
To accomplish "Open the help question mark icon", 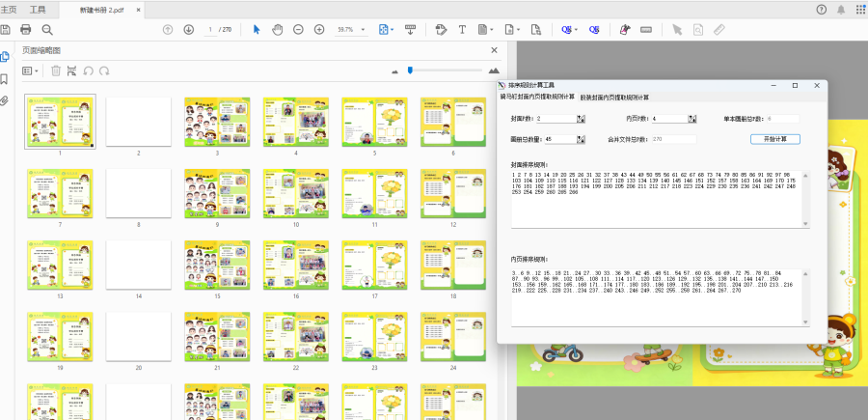I will coord(822,10).
